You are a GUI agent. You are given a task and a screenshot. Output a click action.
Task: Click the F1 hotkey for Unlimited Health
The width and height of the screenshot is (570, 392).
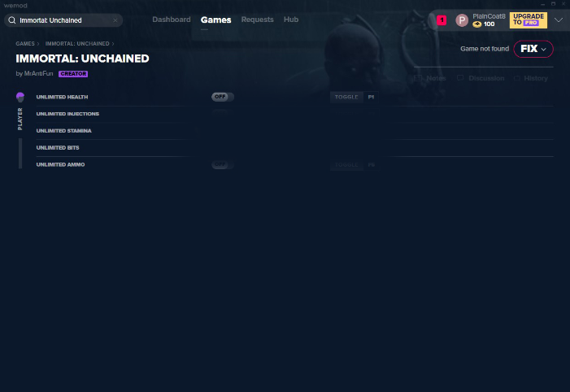[x=371, y=97]
